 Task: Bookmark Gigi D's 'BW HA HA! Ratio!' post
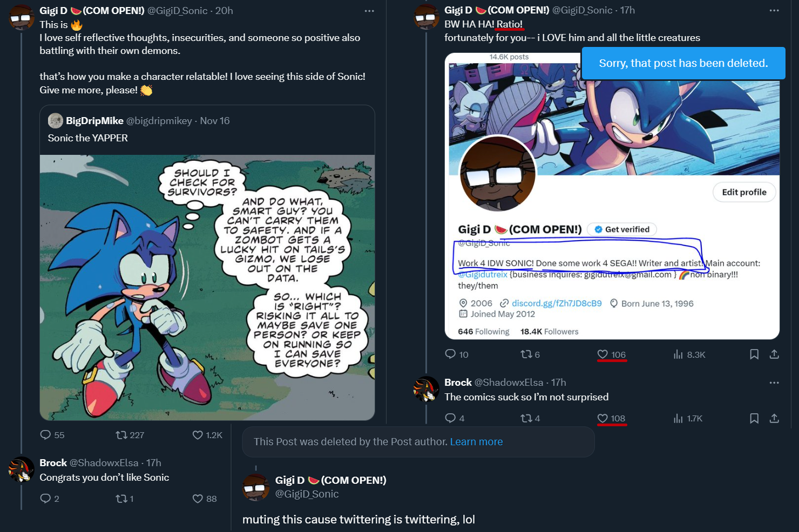coord(754,354)
